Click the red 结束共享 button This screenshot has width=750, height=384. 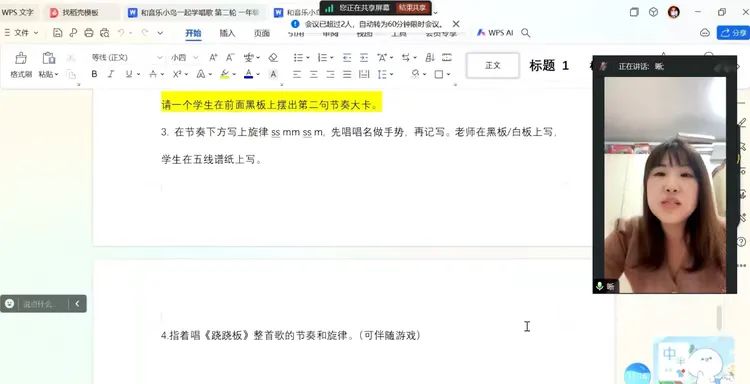(412, 8)
